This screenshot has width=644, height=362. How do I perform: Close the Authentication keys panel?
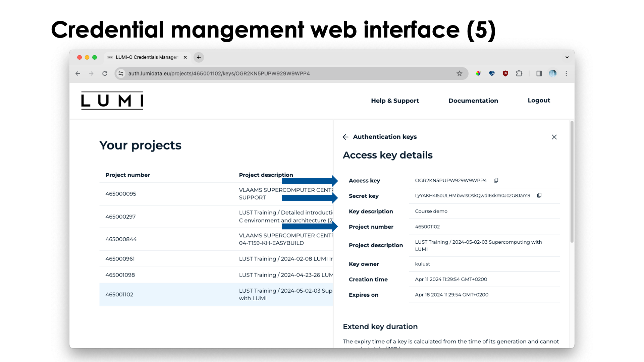[554, 137]
